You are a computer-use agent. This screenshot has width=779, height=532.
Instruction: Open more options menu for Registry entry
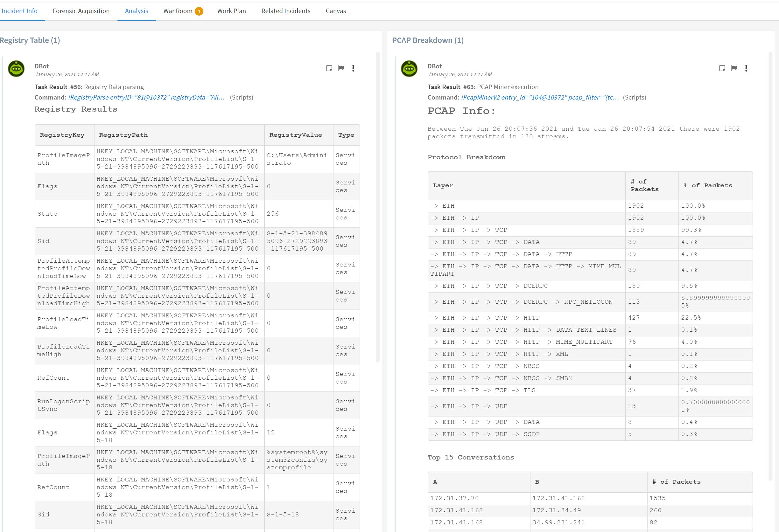pyautogui.click(x=353, y=68)
